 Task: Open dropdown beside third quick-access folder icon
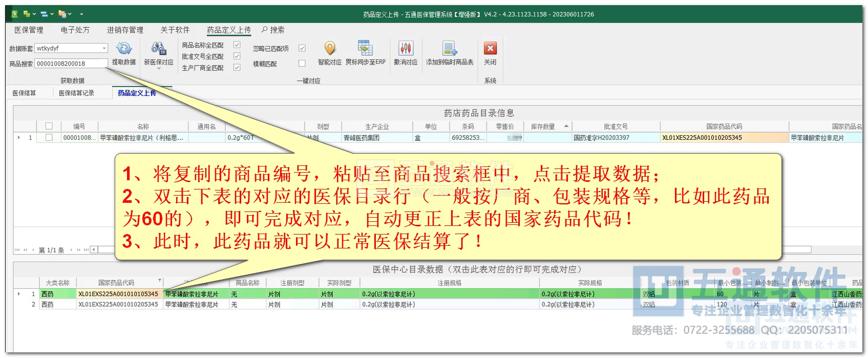pos(70,14)
